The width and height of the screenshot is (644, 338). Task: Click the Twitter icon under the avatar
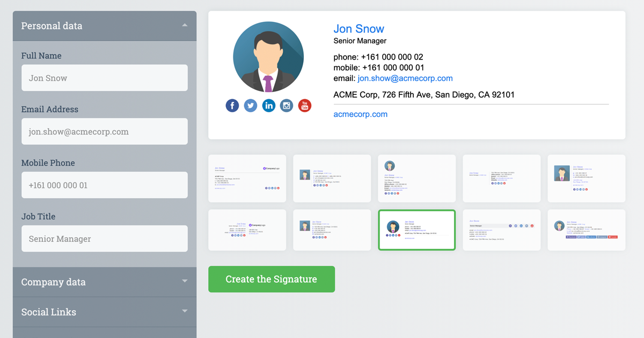[x=250, y=106]
